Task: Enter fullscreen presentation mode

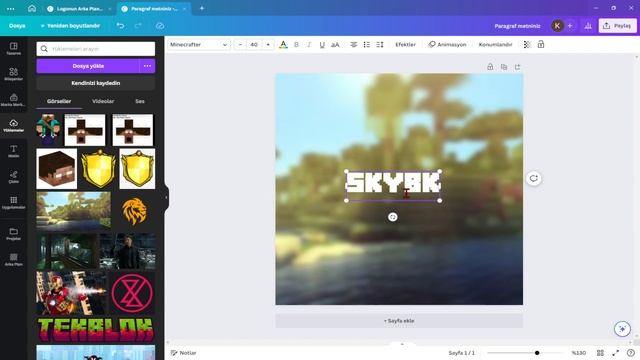Action: 616,353
